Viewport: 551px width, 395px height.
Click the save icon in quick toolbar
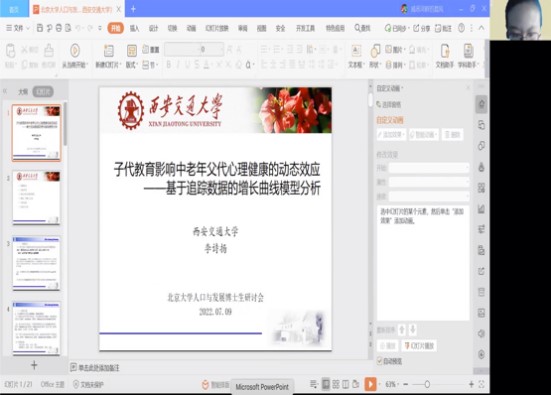click(40, 28)
